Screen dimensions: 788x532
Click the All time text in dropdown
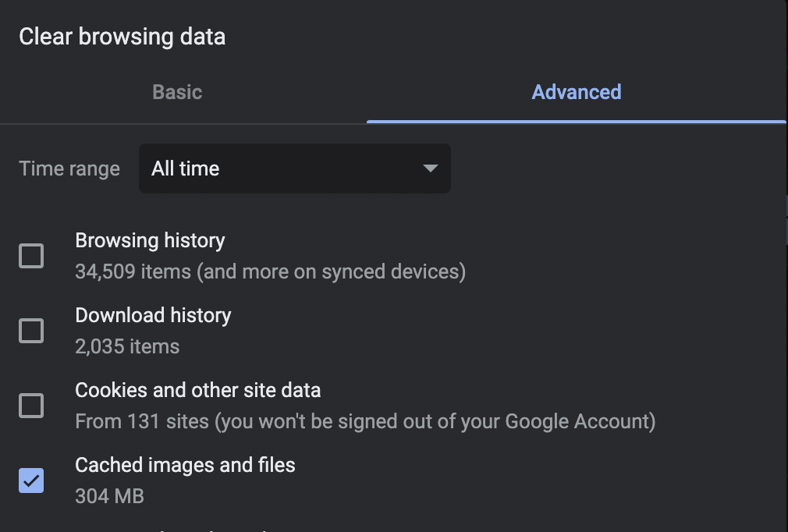coord(186,168)
